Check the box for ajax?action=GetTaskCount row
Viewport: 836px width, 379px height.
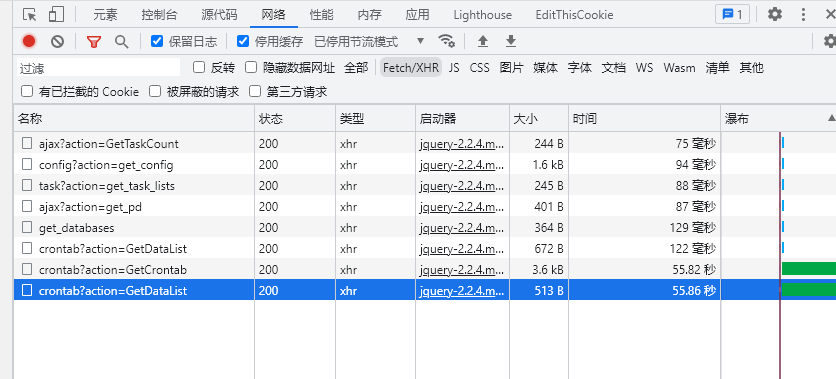coord(27,143)
